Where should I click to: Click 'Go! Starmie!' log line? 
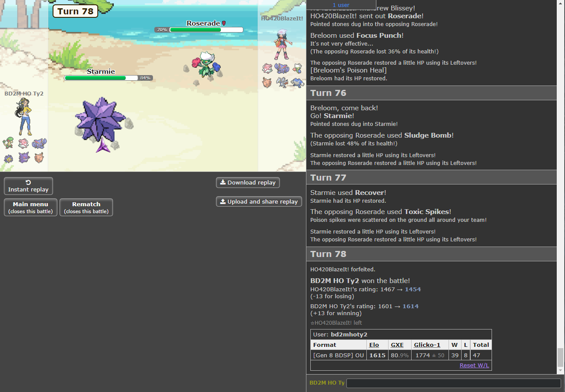click(x=332, y=116)
